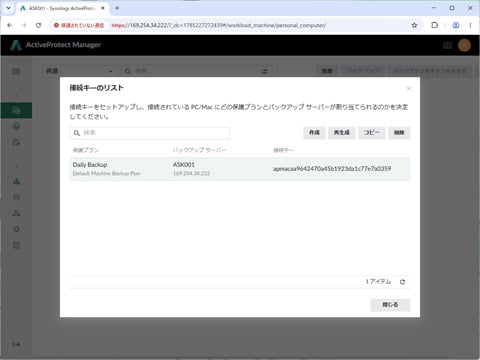This screenshot has height=360, width=480.
Task: Open the browser extensions icon
Action: [434, 25]
